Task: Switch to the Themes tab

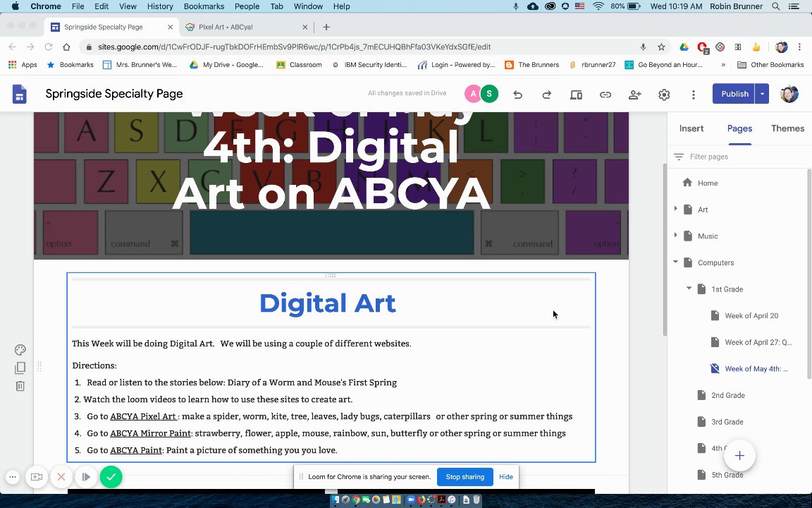Action: pyautogui.click(x=787, y=128)
